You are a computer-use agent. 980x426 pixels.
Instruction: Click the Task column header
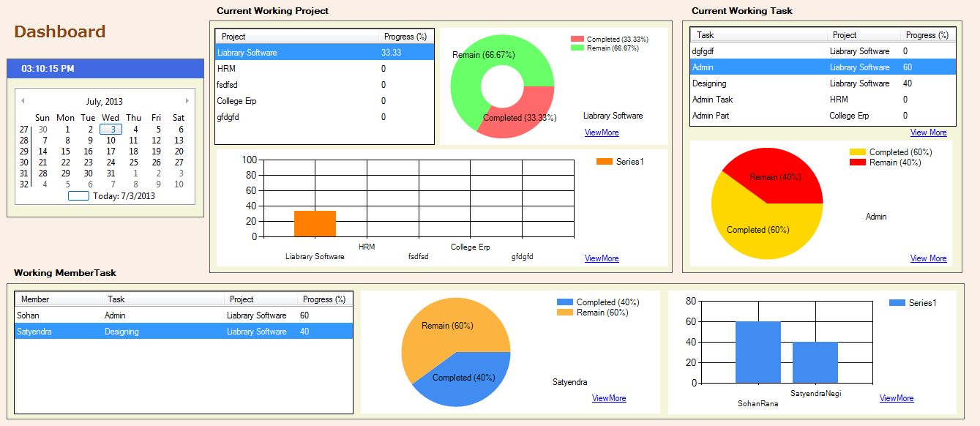[758, 35]
